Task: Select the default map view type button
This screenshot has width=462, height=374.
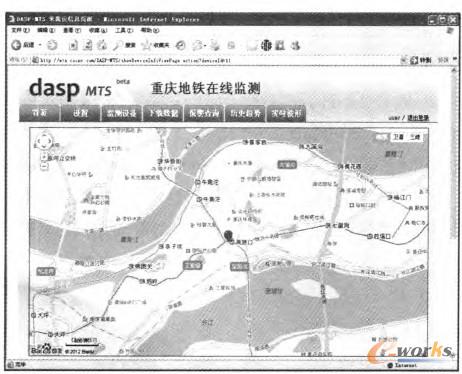Action: click(382, 137)
